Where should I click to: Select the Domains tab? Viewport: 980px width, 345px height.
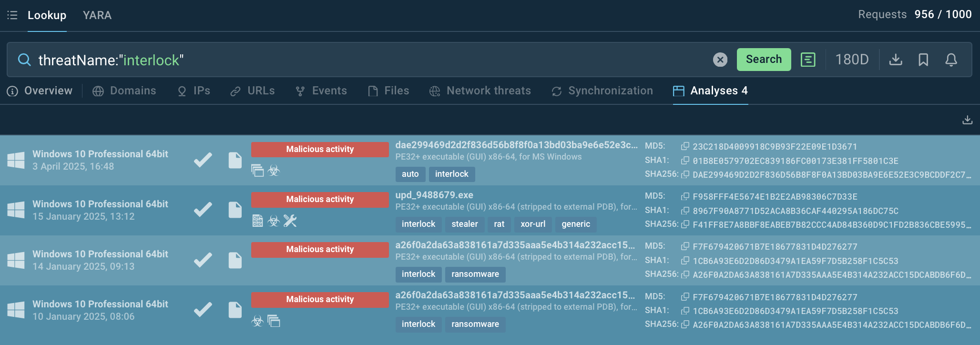pyautogui.click(x=124, y=91)
